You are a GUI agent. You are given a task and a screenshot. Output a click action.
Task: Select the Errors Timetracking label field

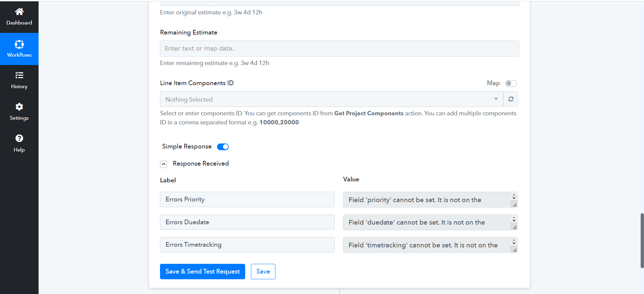[x=247, y=245]
